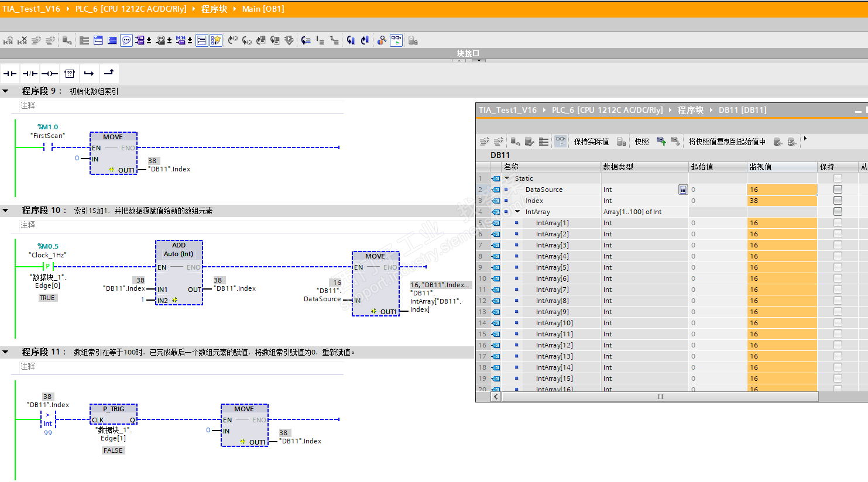Click the monitor-all glasses icon in DB11 toolbar
This screenshot has height=482, width=868.
coord(560,142)
